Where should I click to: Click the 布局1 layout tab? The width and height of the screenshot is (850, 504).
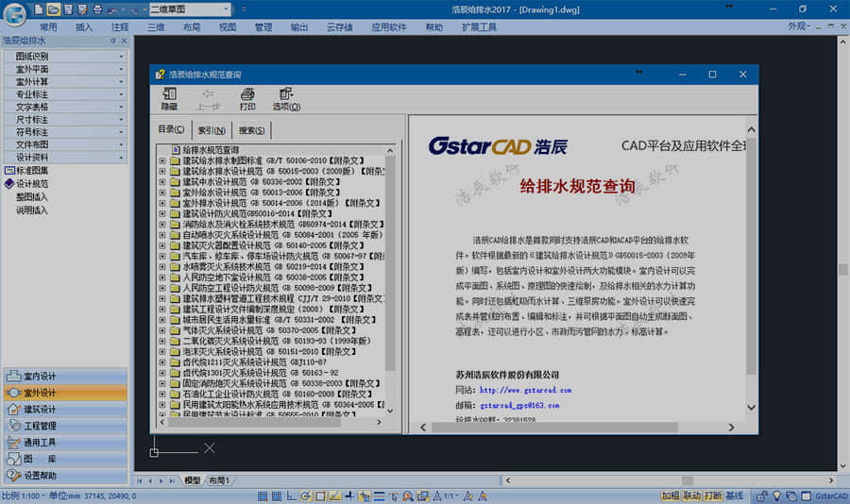click(x=219, y=480)
